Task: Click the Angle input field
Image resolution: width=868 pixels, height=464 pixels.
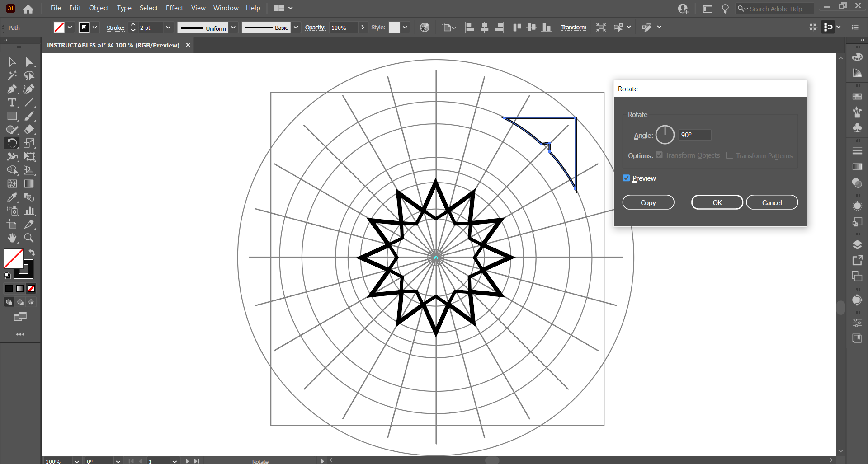Action: click(694, 135)
